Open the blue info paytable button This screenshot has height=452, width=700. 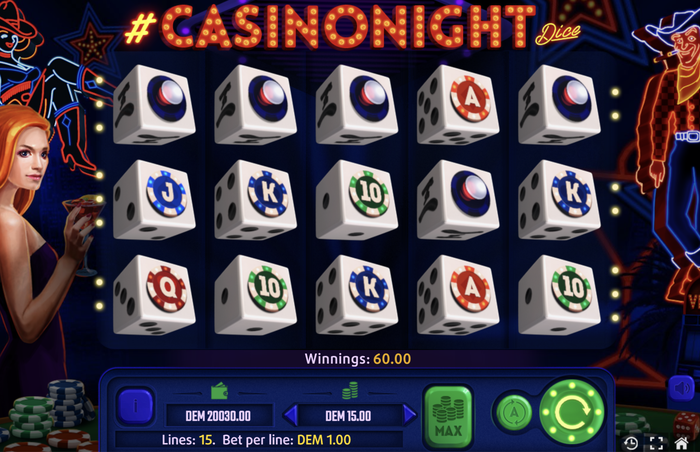coord(135,406)
